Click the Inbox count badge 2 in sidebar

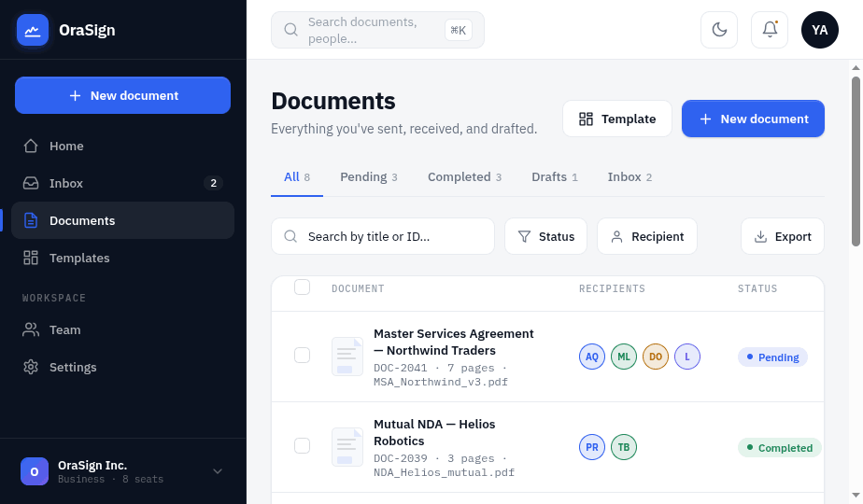click(x=214, y=183)
